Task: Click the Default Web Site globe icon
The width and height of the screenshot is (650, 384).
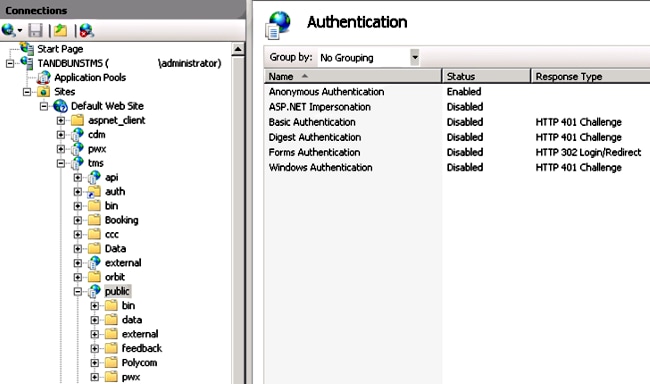Action: pos(60,106)
